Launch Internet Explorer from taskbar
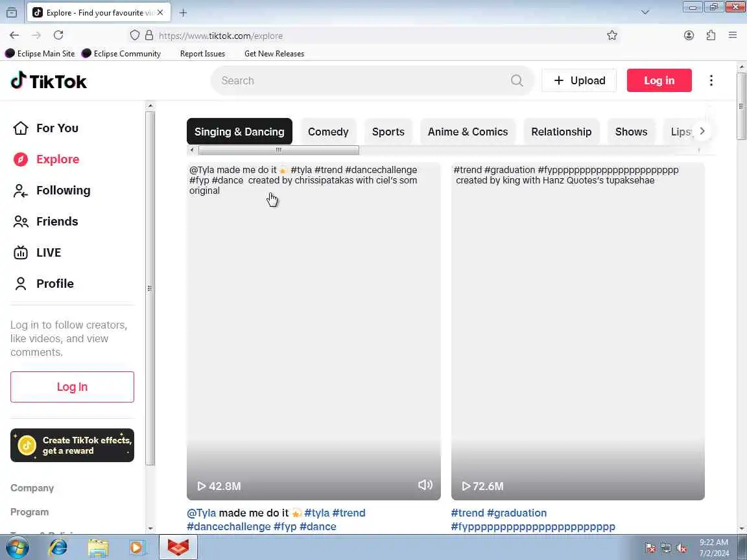The image size is (747, 560). (x=58, y=548)
